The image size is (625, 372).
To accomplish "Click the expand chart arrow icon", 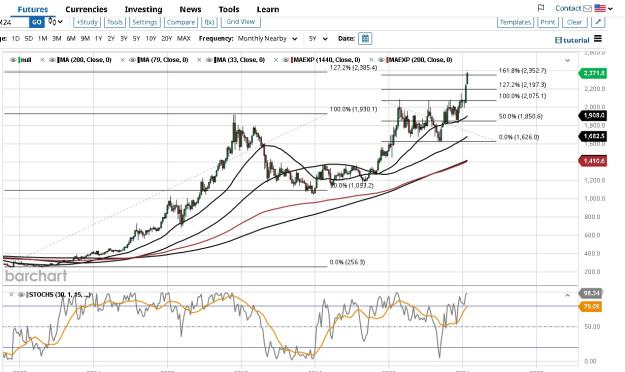I will tap(598, 22).
